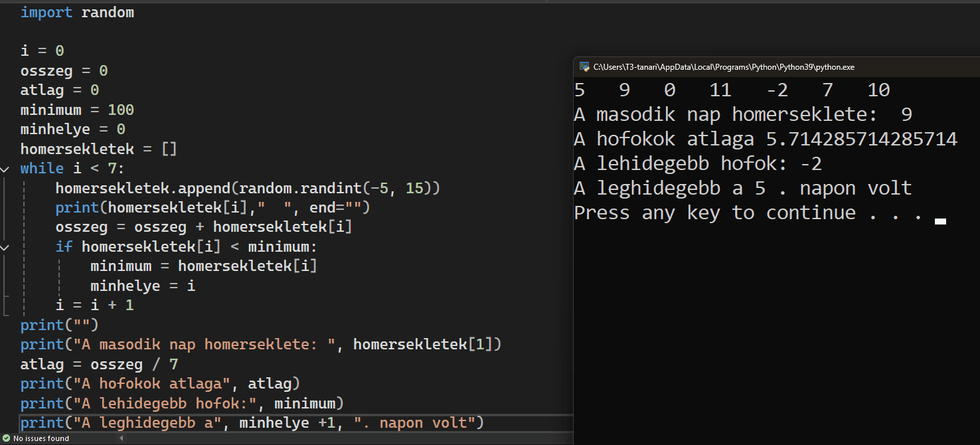Click the Press any key to continue text
Viewport: 980px width, 445px height.
(748, 213)
